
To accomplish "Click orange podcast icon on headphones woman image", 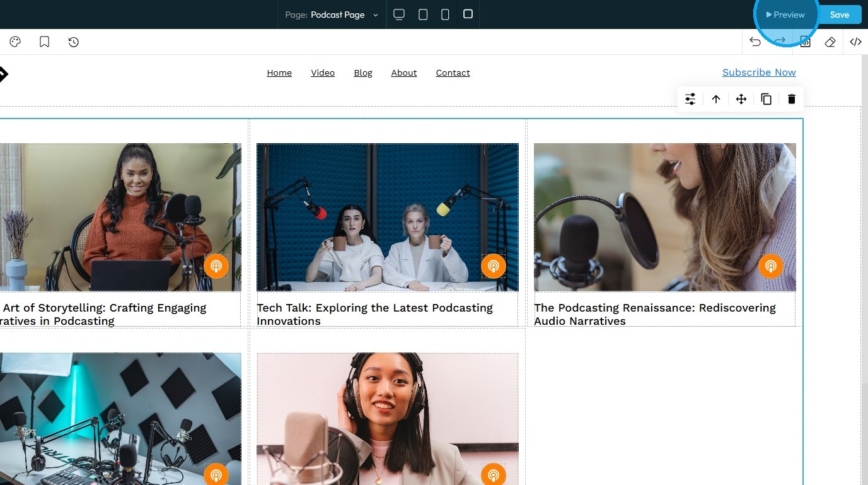I will coord(494,475).
